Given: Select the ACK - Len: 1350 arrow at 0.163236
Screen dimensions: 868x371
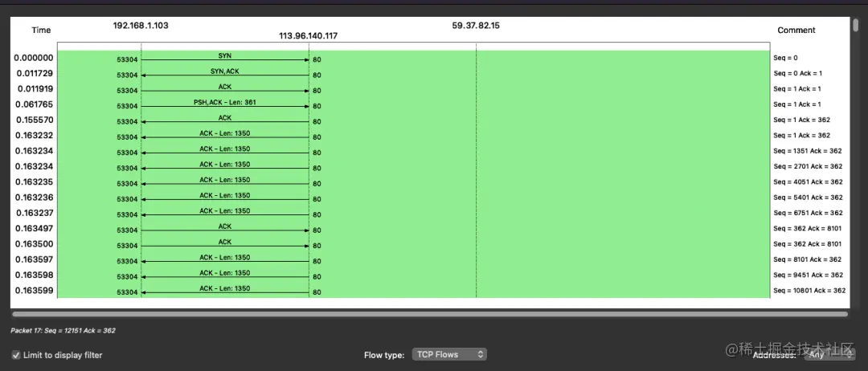Looking at the screenshot, I should (x=225, y=199).
